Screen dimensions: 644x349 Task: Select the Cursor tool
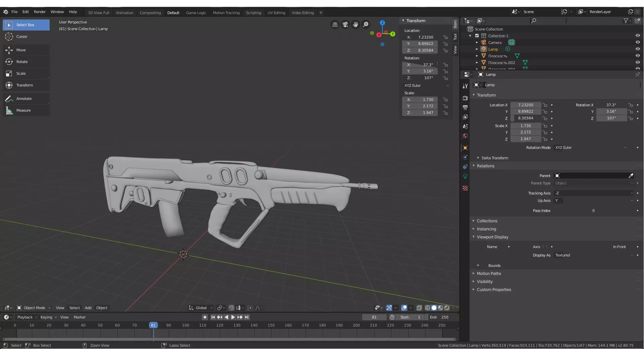pos(26,37)
